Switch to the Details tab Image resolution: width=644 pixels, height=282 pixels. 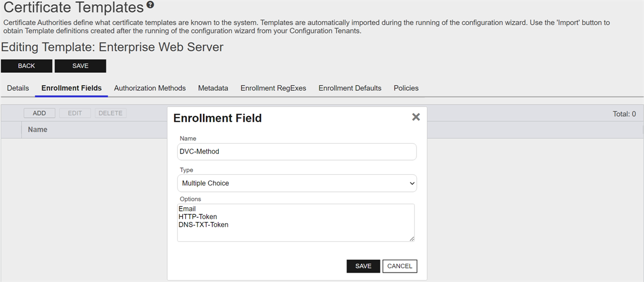[18, 88]
